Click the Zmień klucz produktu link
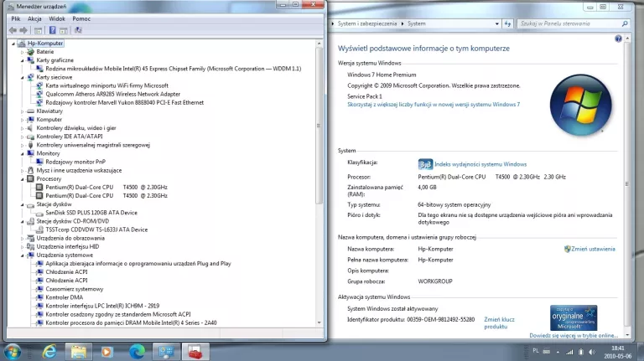644x361 pixels. click(x=500, y=323)
